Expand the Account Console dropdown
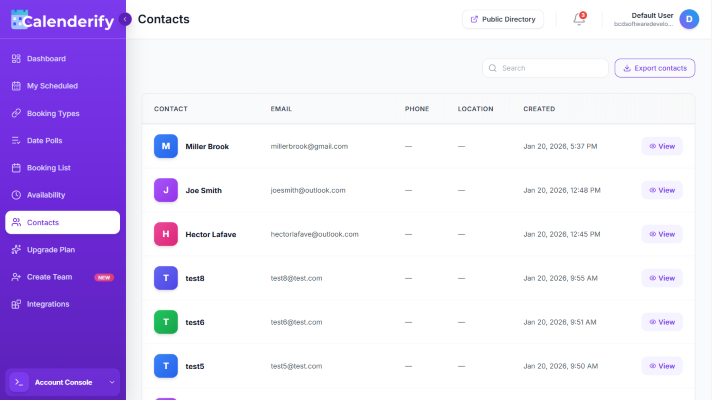The width and height of the screenshot is (712, 400). click(112, 382)
